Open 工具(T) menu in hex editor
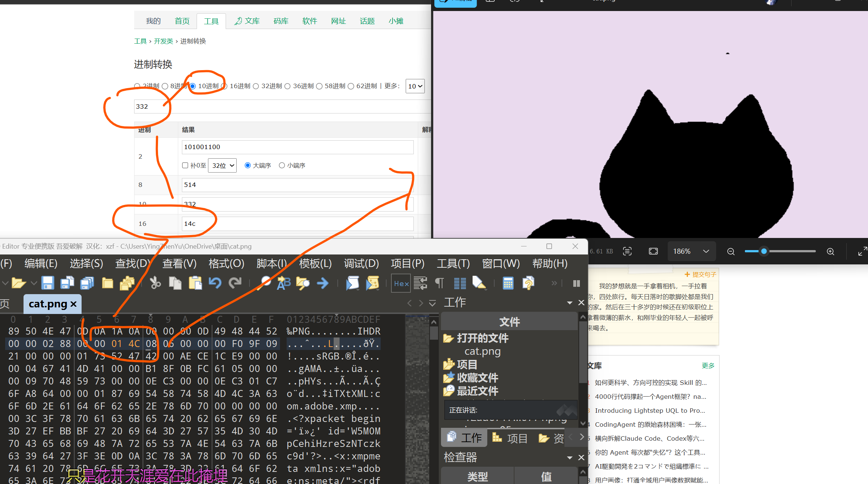Viewport: 868px width, 484px height. 453,264
